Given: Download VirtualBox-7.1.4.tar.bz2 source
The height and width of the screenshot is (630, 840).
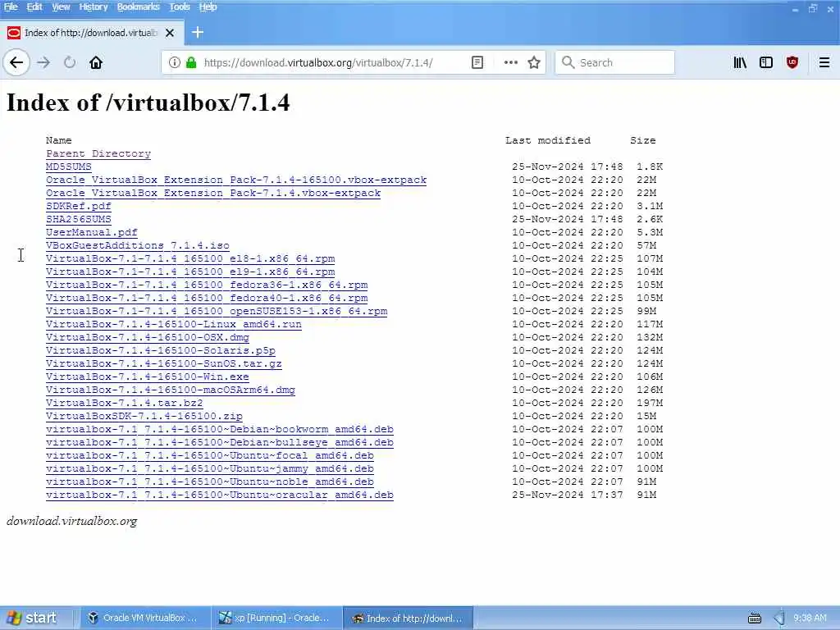Looking at the screenshot, I should point(125,403).
